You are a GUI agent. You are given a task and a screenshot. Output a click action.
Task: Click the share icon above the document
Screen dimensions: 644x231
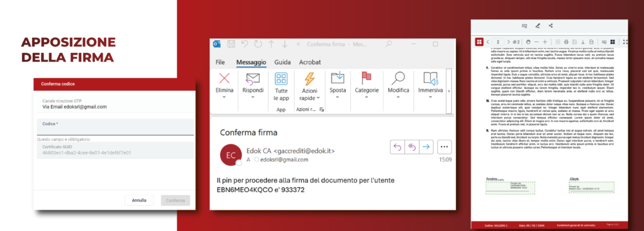point(551,25)
